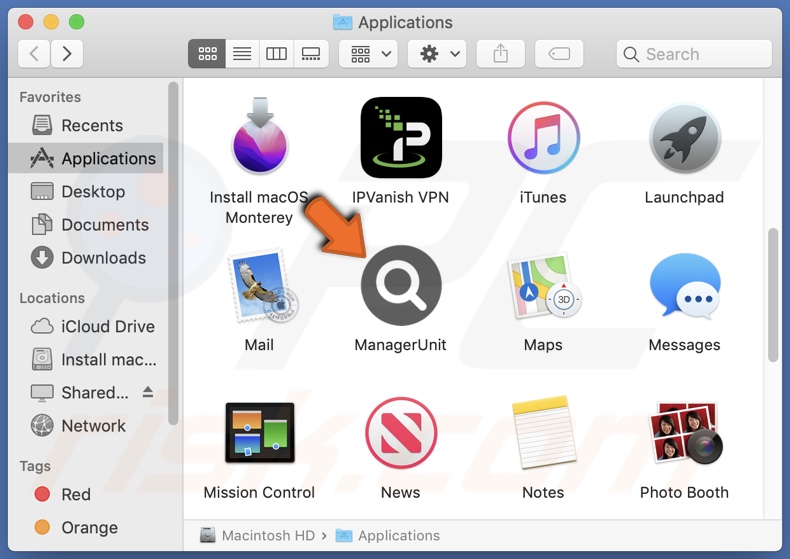Click the ManagerUnit name label
The image size is (790, 559).
[x=401, y=345]
